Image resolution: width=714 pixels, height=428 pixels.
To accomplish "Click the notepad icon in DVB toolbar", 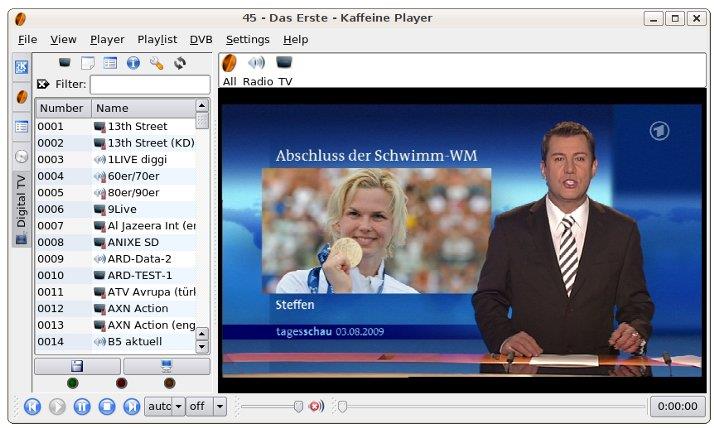I will [x=87, y=63].
